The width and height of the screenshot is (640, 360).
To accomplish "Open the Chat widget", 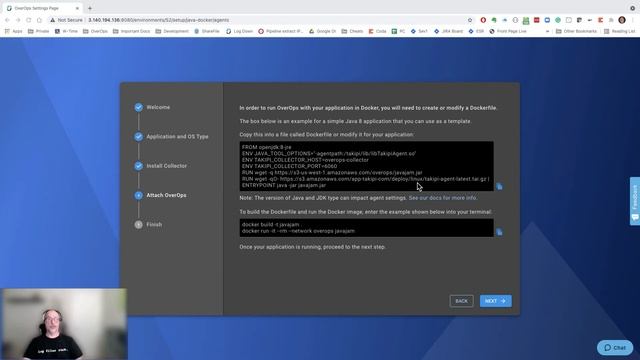I will tap(615, 348).
